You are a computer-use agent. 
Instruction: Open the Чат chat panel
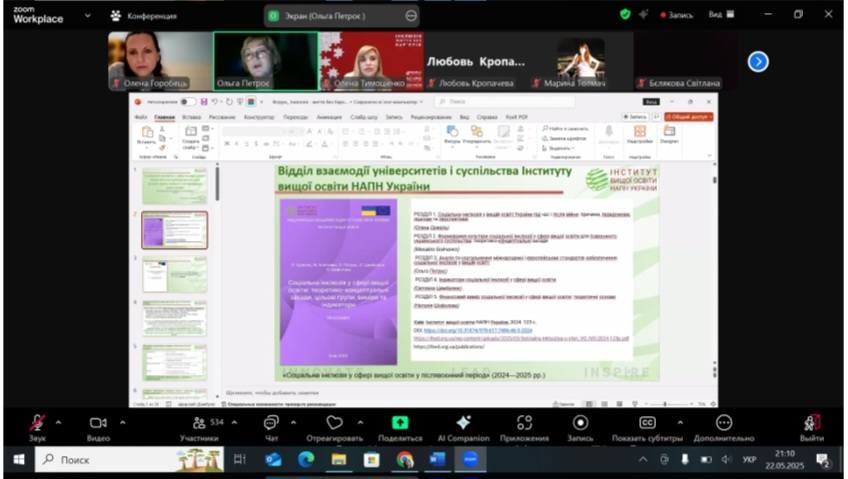pyautogui.click(x=271, y=423)
